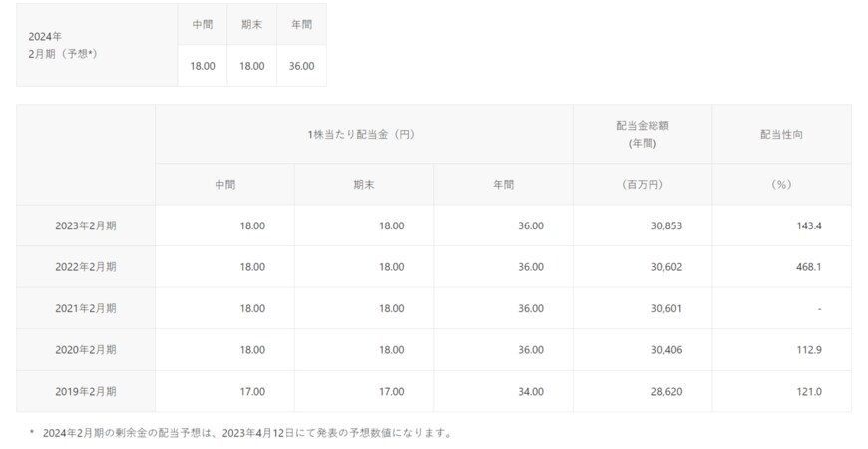Select the 2023年2月期 row label

[86, 225]
